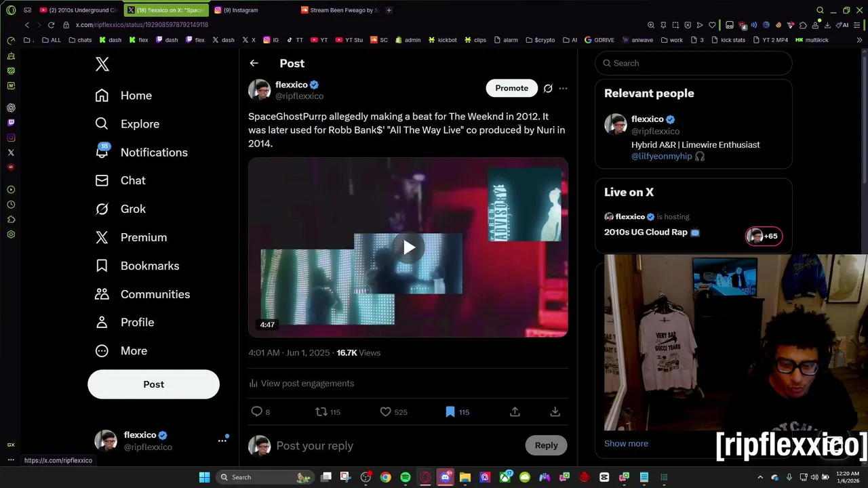Click the download video icon
The height and width of the screenshot is (488, 868).
[x=555, y=411]
